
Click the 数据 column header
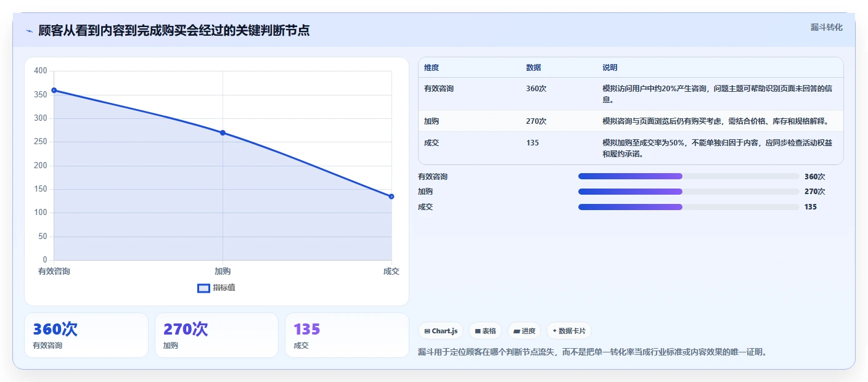click(x=533, y=68)
